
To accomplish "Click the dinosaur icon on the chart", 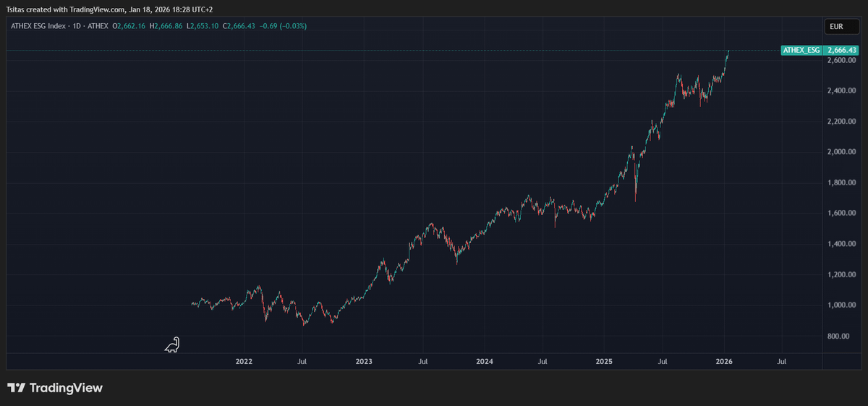I will pos(172,345).
